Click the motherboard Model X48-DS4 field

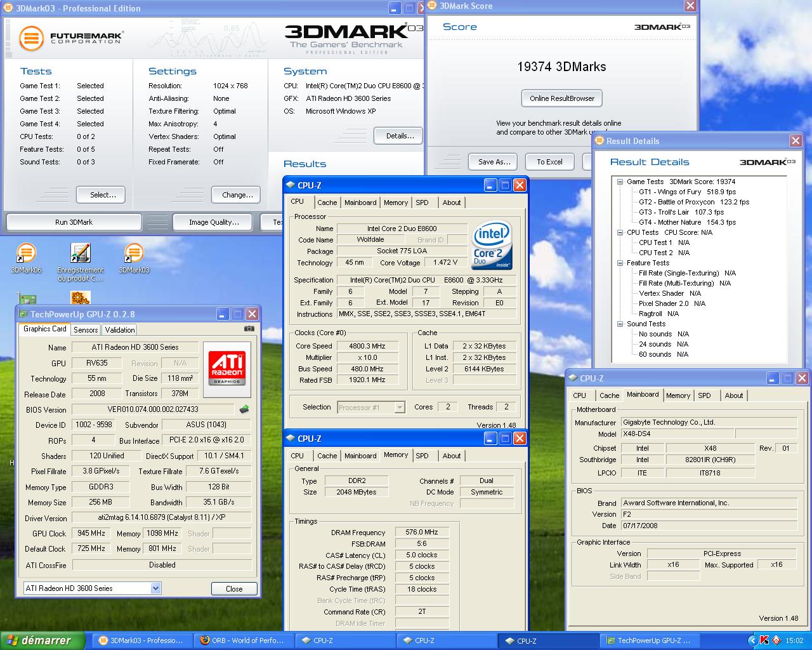[677, 434]
